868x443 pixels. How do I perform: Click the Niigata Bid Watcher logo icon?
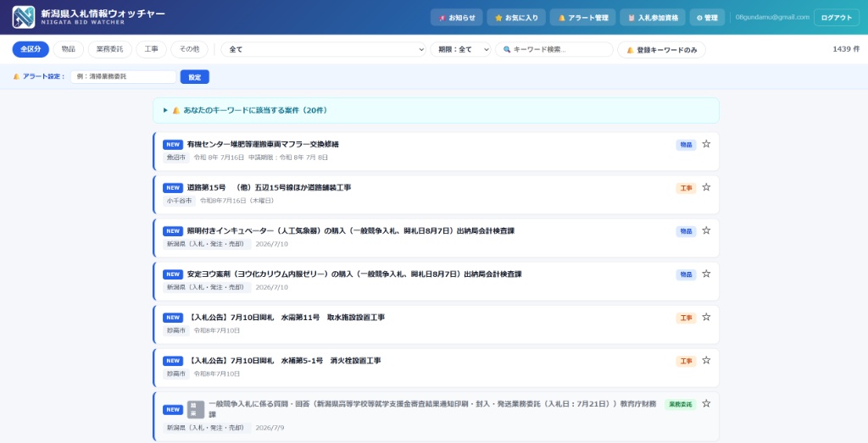23,17
